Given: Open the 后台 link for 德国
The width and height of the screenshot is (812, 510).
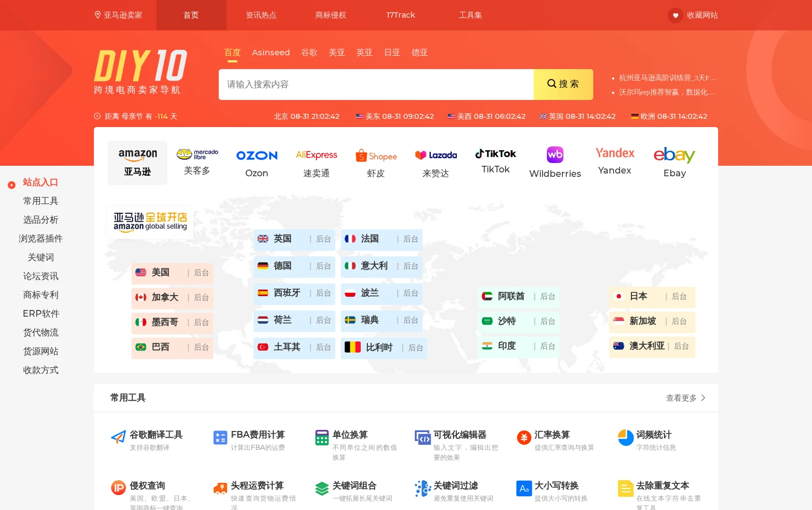Looking at the screenshot, I should pyautogui.click(x=323, y=266).
